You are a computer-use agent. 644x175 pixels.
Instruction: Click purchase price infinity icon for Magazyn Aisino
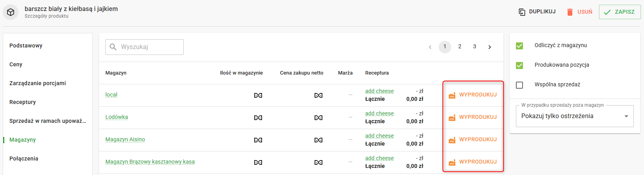pos(318,140)
